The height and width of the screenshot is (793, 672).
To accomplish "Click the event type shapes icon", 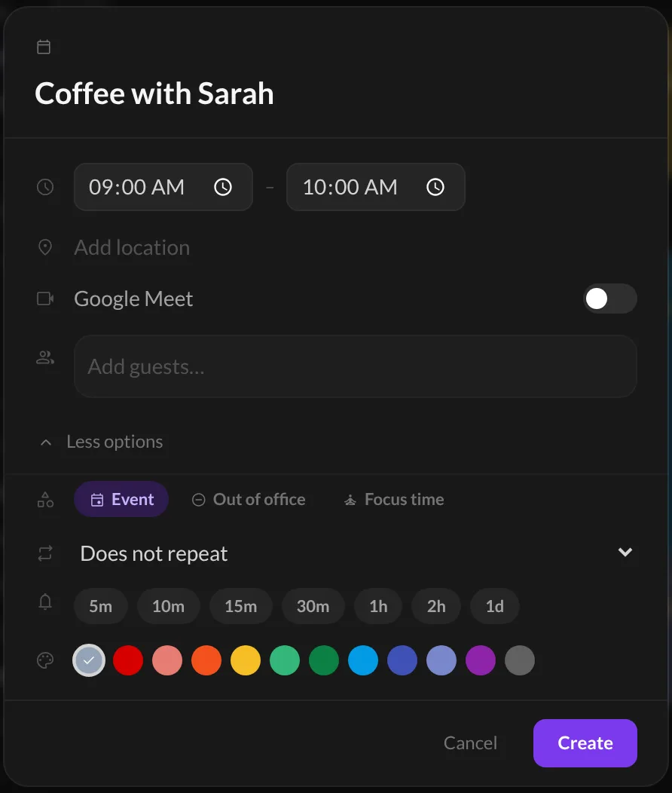I will pyautogui.click(x=45, y=500).
